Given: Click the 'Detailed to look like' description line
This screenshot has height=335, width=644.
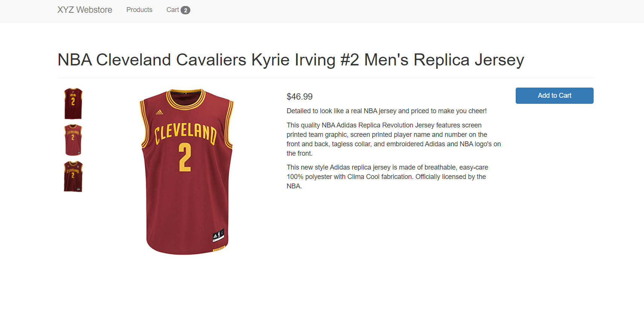Looking at the screenshot, I should coord(387,111).
